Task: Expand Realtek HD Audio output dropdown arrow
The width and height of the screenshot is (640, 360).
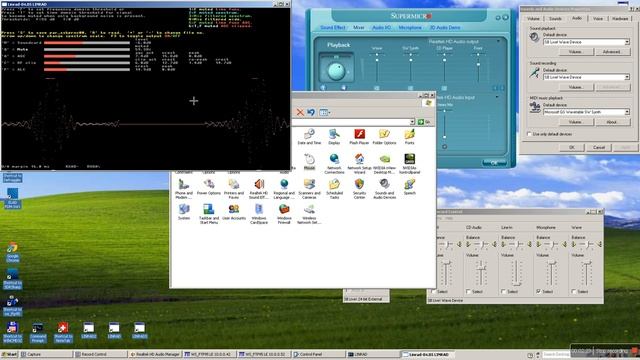Action: 498,42
